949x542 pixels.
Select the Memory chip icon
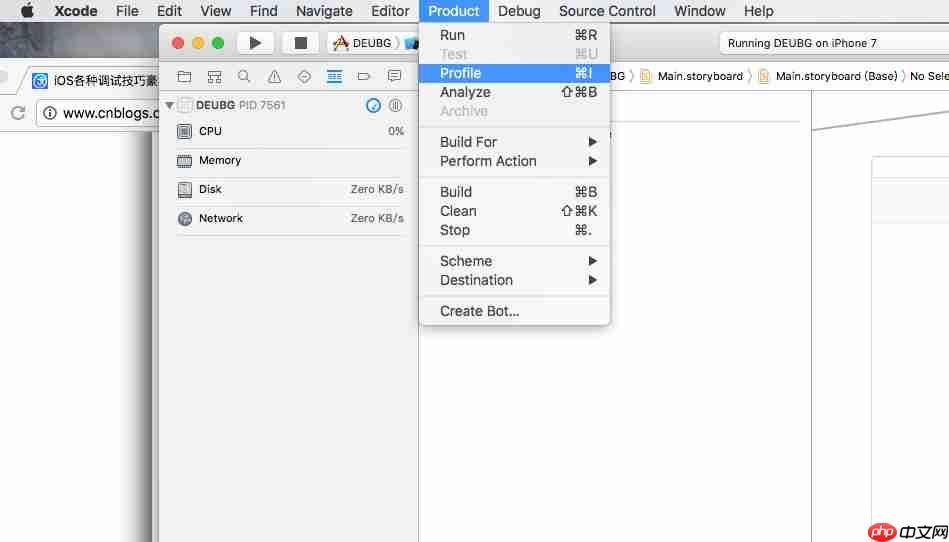point(185,161)
